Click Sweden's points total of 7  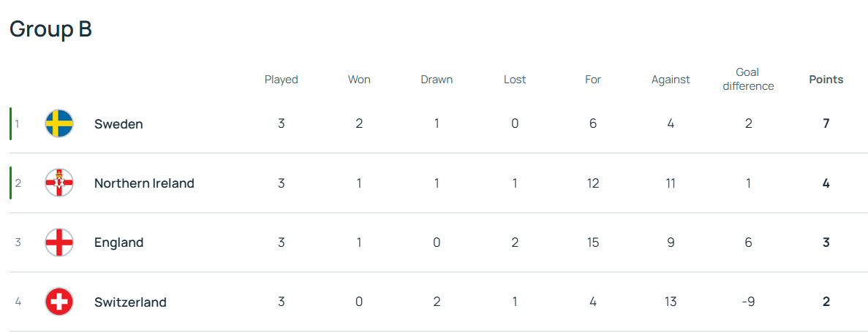tap(826, 123)
